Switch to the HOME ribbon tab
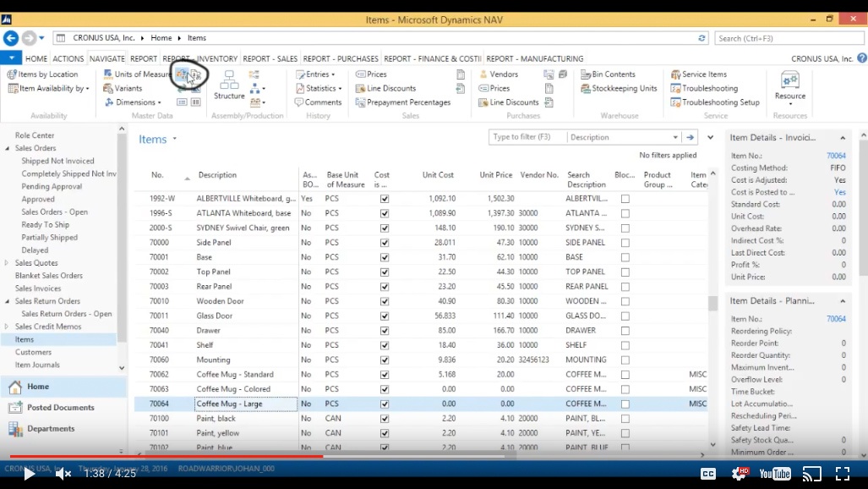Screen dimensions: 868x489 36,58
